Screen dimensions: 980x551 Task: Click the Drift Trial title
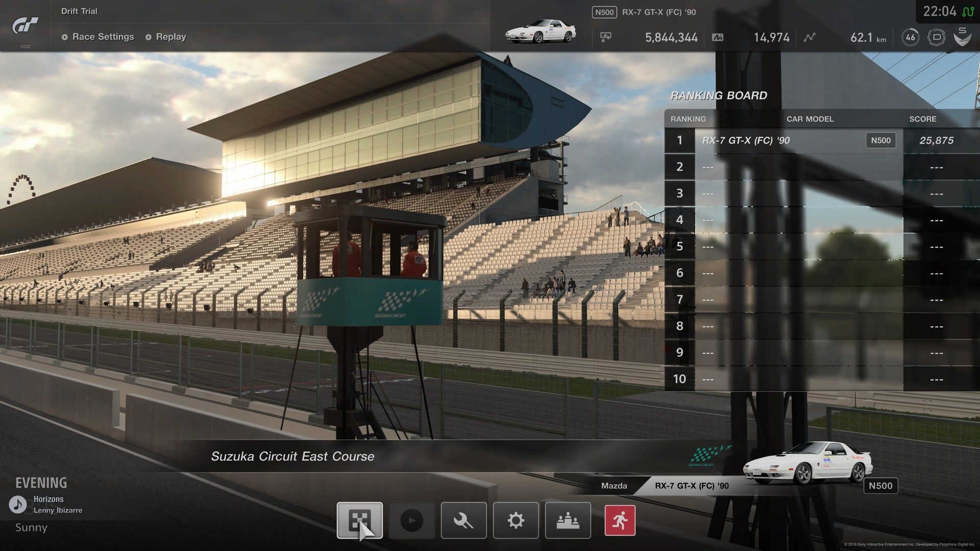79,11
